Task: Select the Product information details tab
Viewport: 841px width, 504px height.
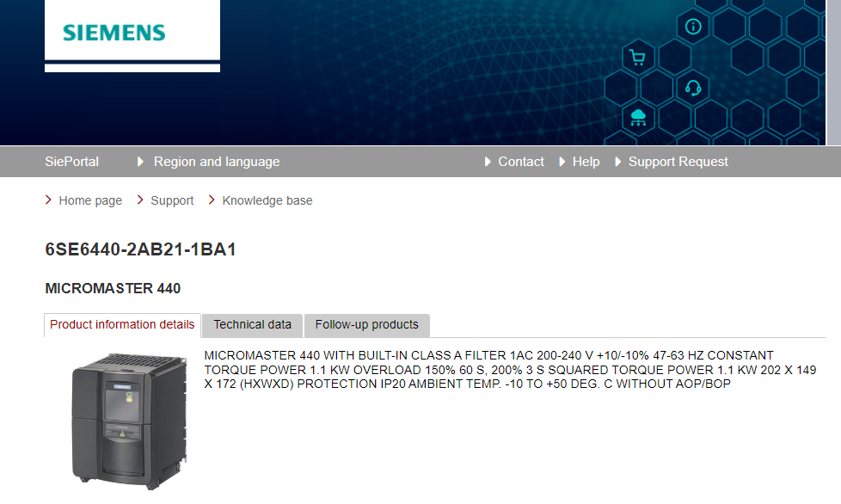Action: [x=122, y=325]
